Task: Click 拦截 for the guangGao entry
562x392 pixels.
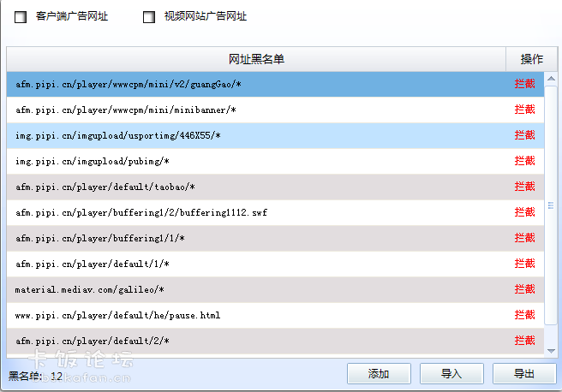Action: [524, 84]
